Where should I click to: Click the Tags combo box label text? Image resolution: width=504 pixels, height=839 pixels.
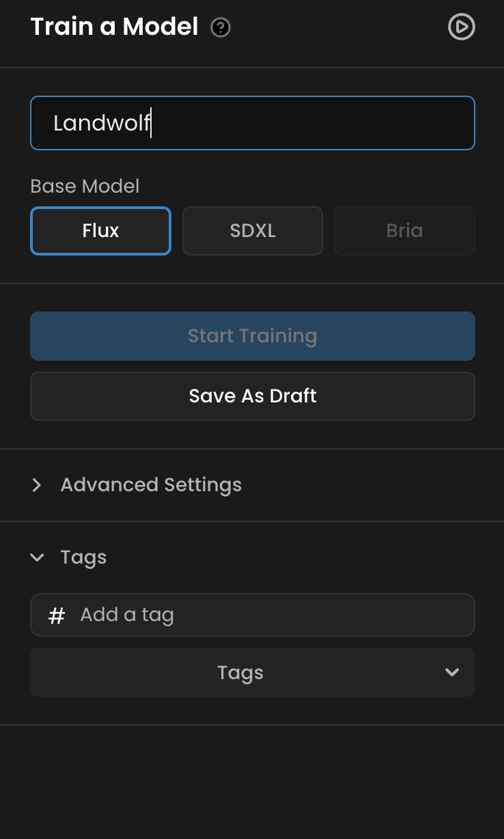240,673
